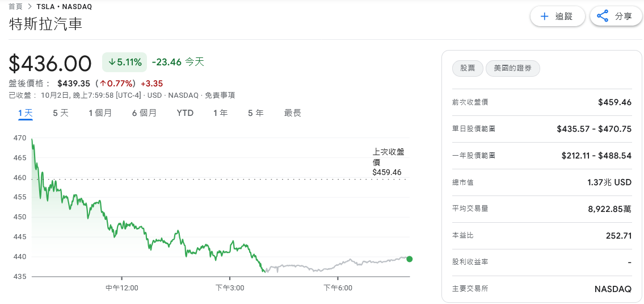Switch chart to YTD
Image resolution: width=644 pixels, height=304 pixels.
185,113
